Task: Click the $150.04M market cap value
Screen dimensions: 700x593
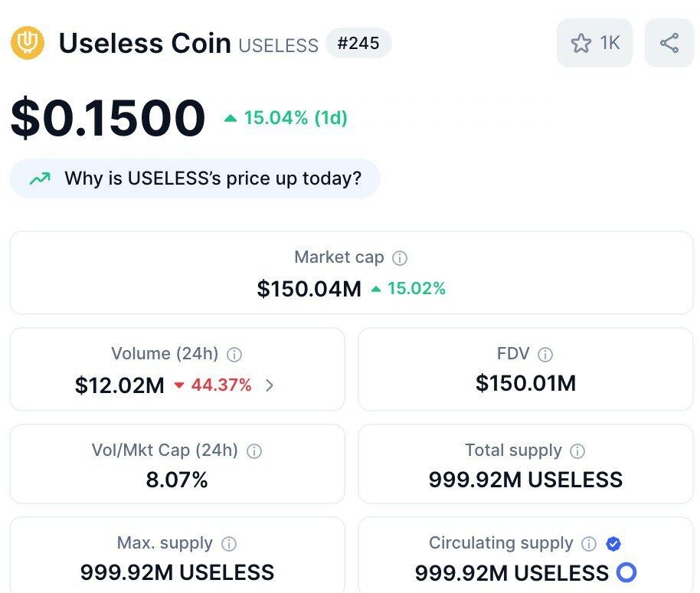Action: tap(309, 289)
